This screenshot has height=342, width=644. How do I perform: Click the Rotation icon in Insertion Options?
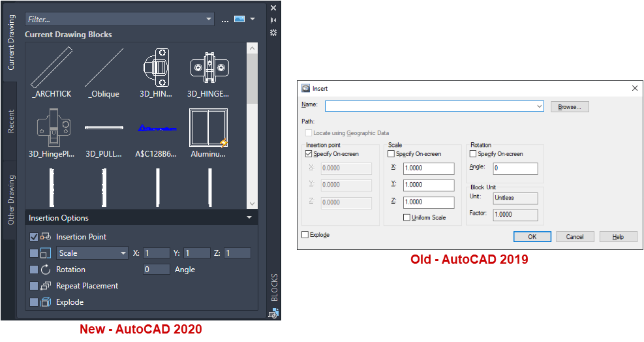[x=46, y=270]
